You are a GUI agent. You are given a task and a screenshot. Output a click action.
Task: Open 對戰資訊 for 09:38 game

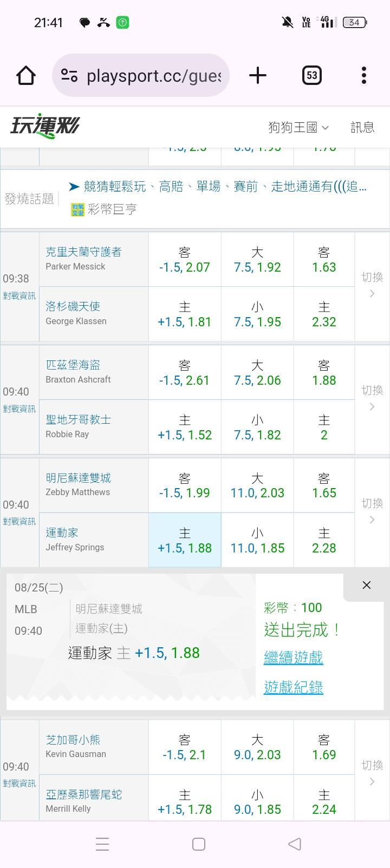click(x=19, y=296)
